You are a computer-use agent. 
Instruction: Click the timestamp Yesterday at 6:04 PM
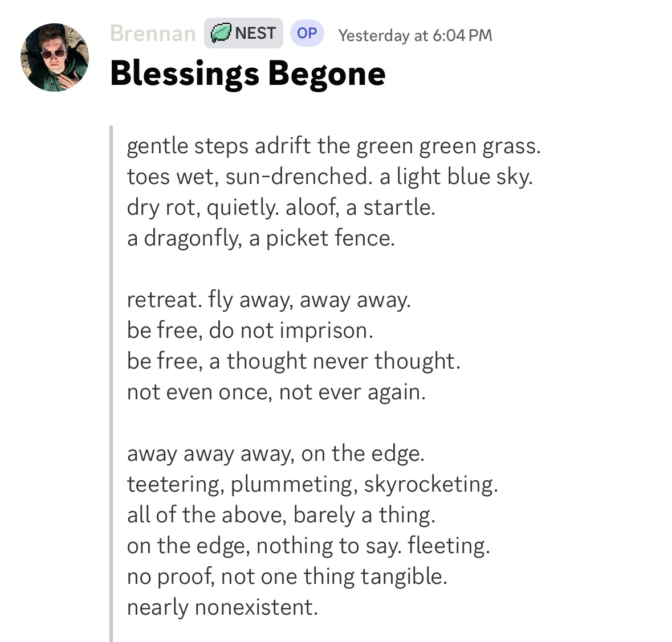pyautogui.click(x=414, y=35)
